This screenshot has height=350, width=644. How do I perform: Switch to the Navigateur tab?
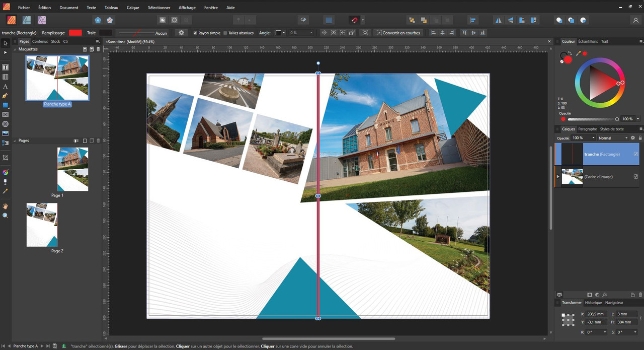614,303
